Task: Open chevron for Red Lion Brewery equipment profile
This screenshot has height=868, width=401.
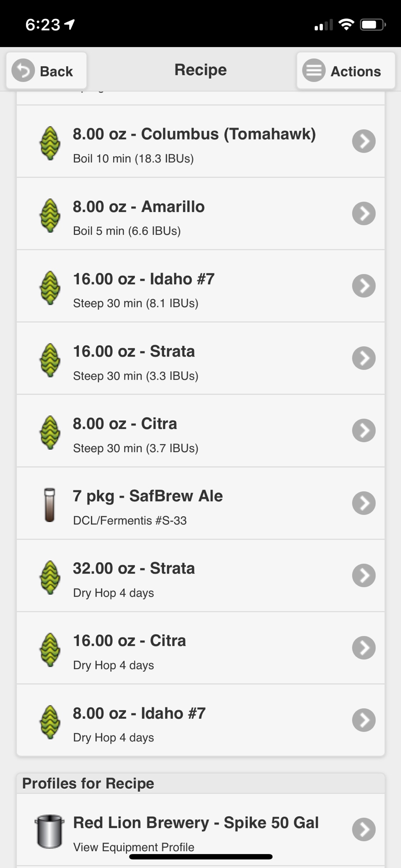Action: pos(364,829)
